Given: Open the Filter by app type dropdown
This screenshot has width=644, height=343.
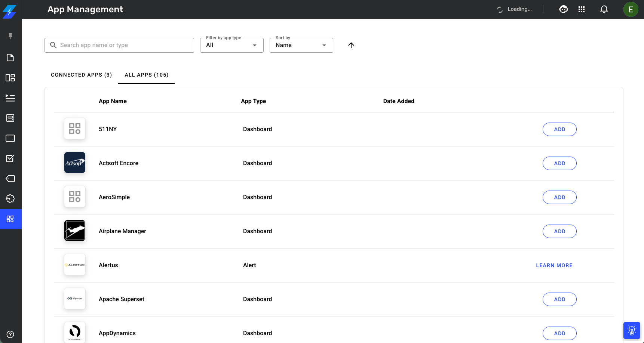Looking at the screenshot, I should pyautogui.click(x=232, y=45).
